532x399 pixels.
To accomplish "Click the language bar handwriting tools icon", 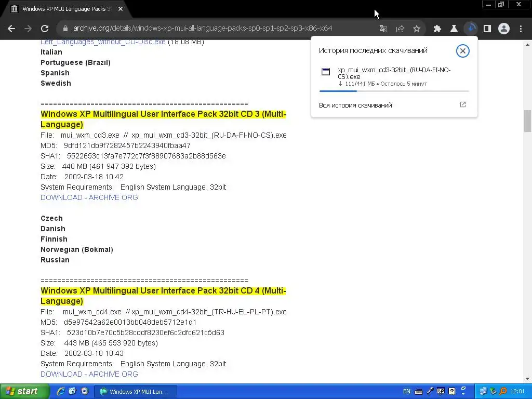I will click(441, 392).
